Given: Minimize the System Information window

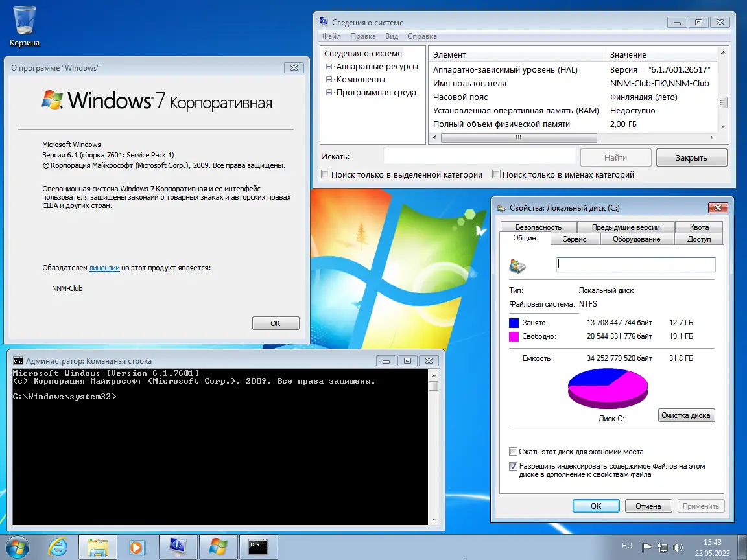Looking at the screenshot, I should tap(677, 22).
